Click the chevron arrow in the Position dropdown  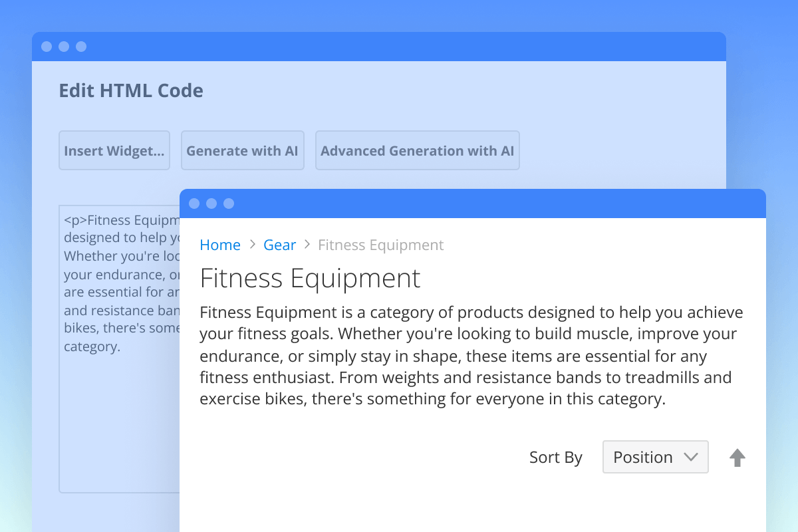click(x=691, y=458)
